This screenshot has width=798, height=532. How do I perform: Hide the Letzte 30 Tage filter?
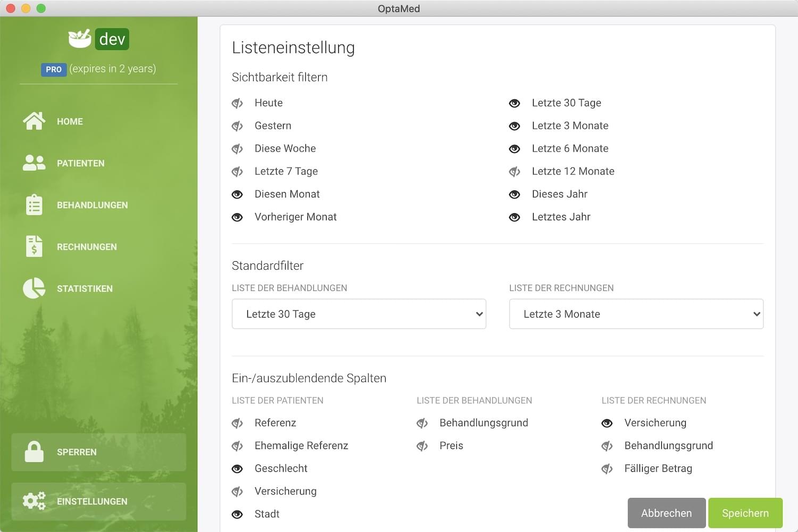[514, 103]
